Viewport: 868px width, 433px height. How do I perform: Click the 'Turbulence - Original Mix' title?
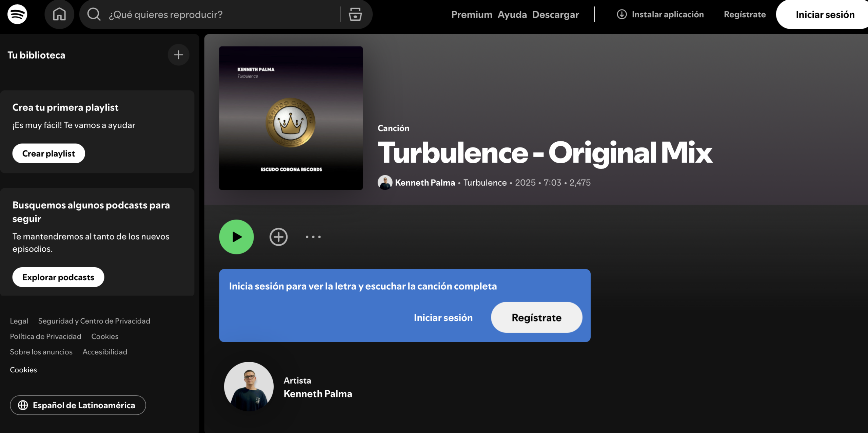click(x=545, y=153)
